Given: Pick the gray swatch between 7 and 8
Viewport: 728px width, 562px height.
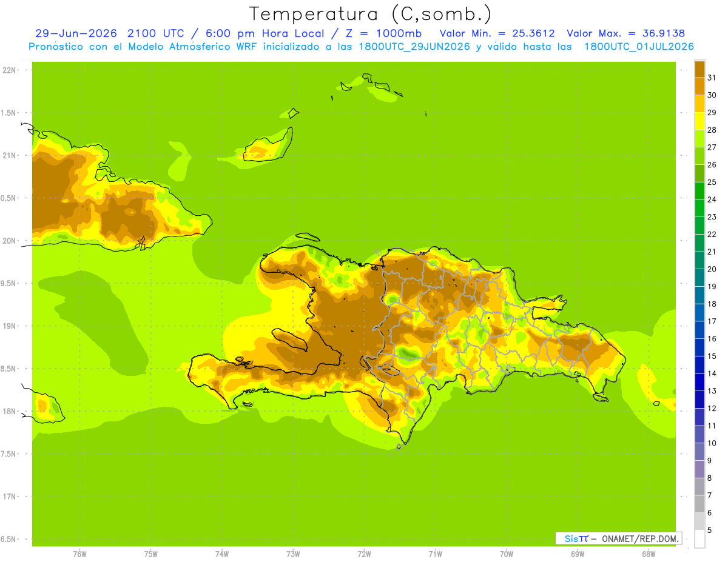Looking at the screenshot, I should [699, 487].
